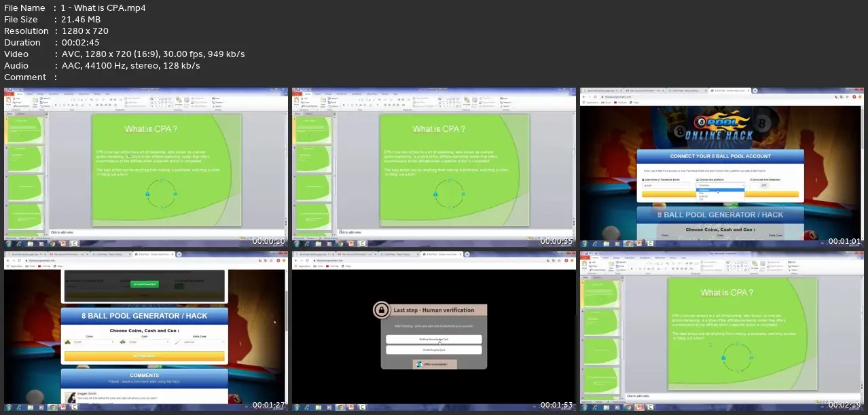Select second slide thumbnail in 00:00:10 frame
868x415 pixels.
tap(26, 158)
